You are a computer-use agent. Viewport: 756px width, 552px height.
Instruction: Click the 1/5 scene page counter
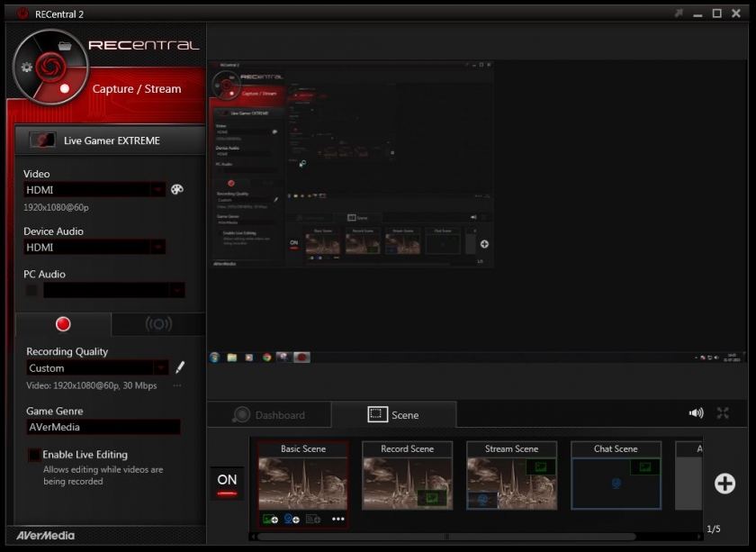click(x=714, y=529)
